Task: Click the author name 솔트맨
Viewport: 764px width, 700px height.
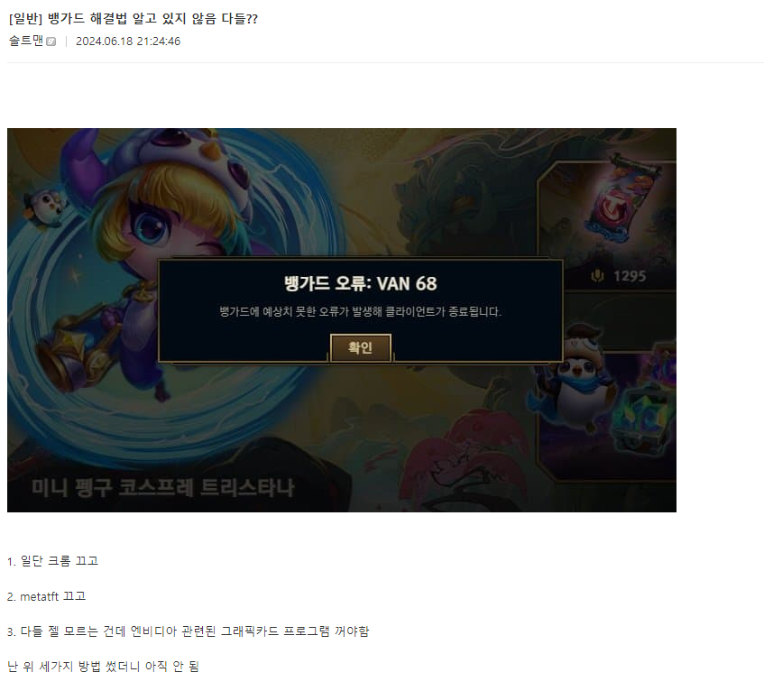Action: tap(26, 41)
